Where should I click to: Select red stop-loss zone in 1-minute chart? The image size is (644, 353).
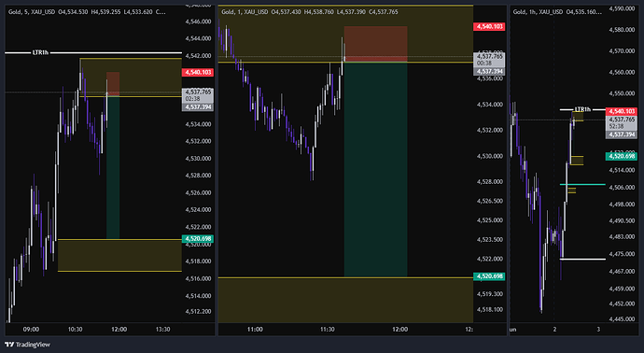pos(376,44)
